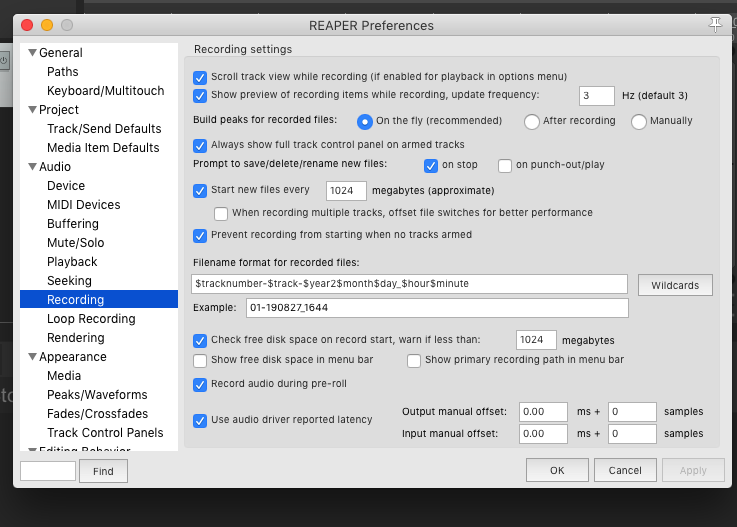Open the Wildcards button

pos(675,284)
